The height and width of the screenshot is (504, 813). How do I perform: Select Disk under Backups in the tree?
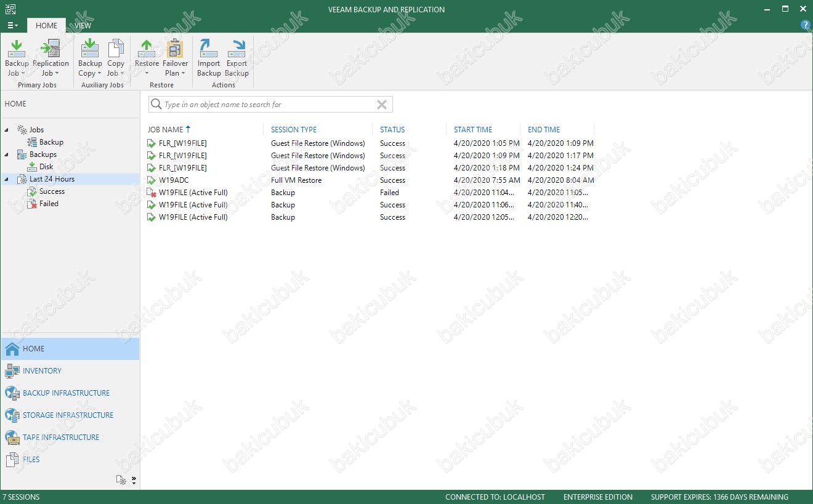46,167
